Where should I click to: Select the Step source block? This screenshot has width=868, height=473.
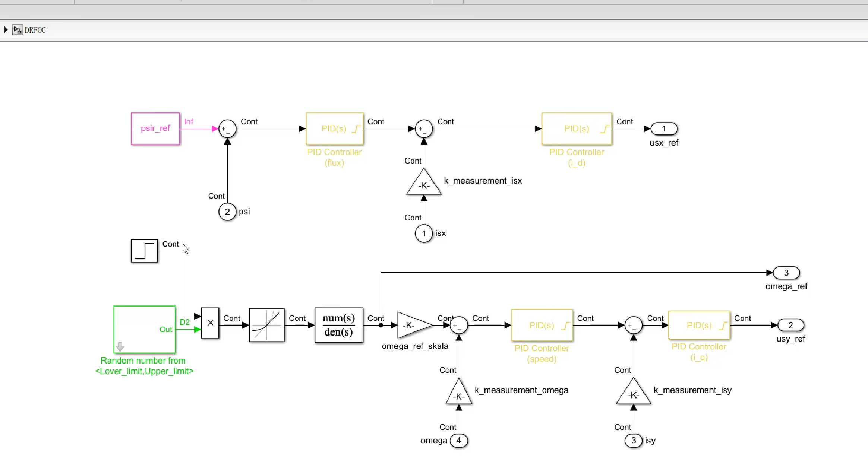(144, 251)
